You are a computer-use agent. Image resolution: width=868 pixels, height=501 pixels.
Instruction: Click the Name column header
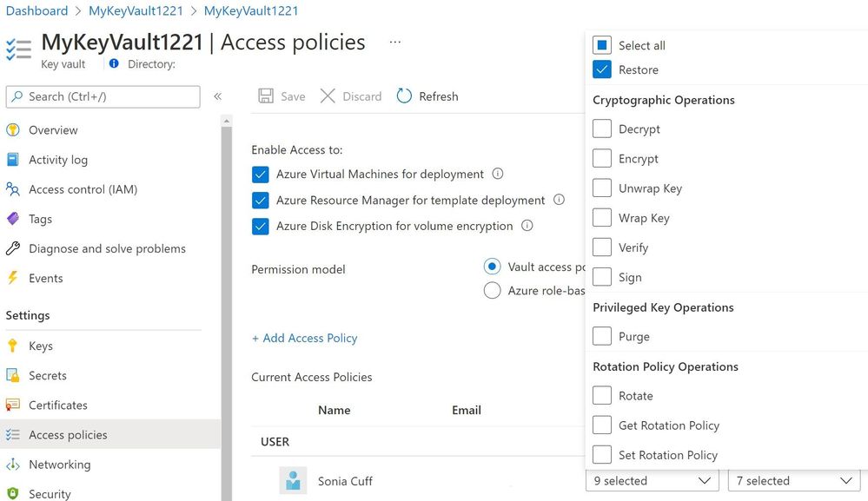(334, 411)
